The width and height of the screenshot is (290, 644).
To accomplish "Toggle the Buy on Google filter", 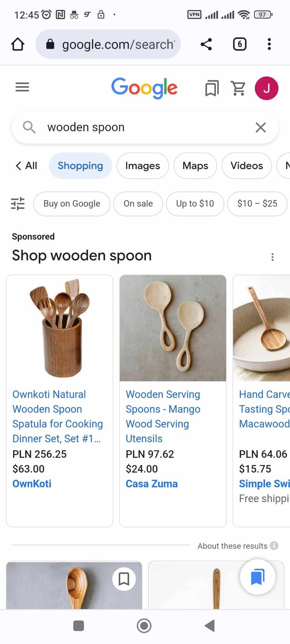I will (72, 204).
